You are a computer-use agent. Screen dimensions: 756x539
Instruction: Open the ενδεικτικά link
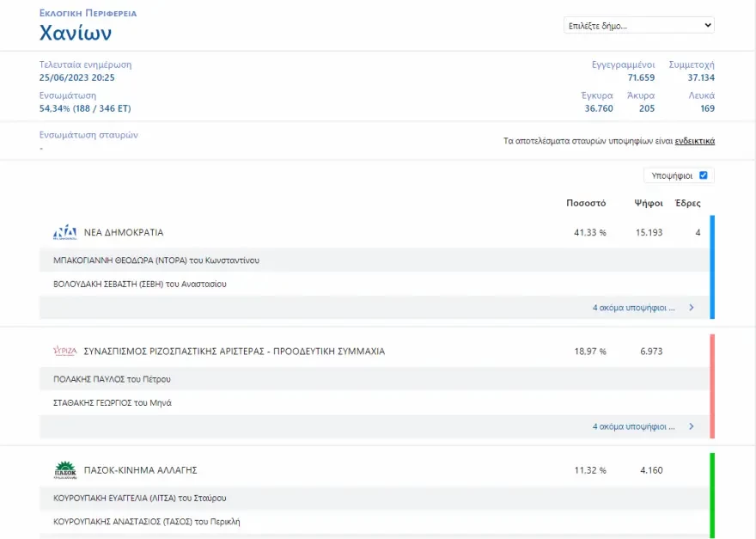(x=694, y=141)
